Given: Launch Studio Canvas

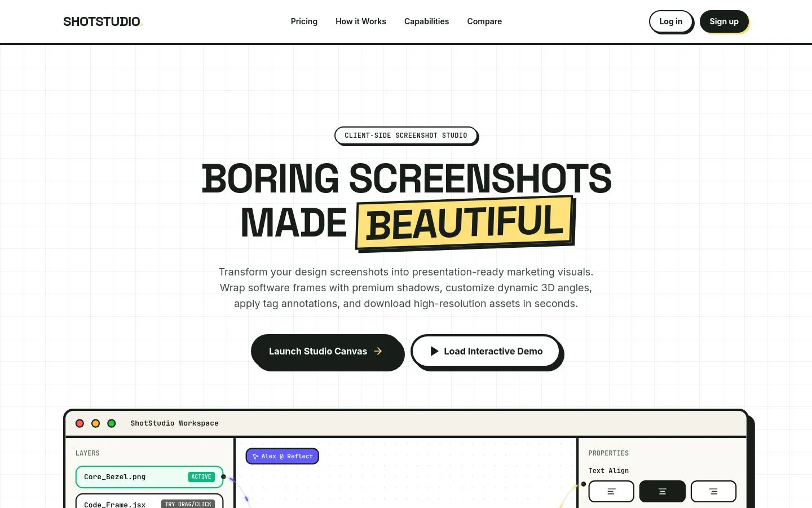Looking at the screenshot, I should point(326,351).
